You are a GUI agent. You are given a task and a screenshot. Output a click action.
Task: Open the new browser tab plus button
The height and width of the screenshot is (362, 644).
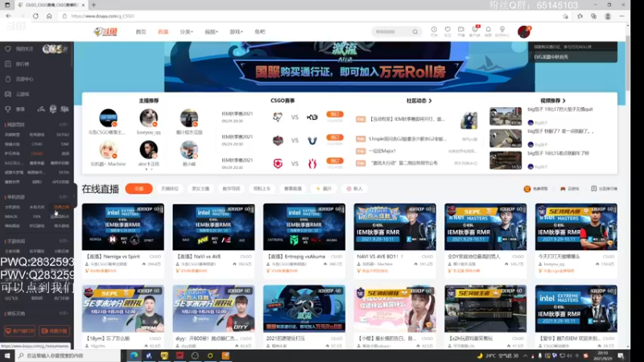click(93, 5)
